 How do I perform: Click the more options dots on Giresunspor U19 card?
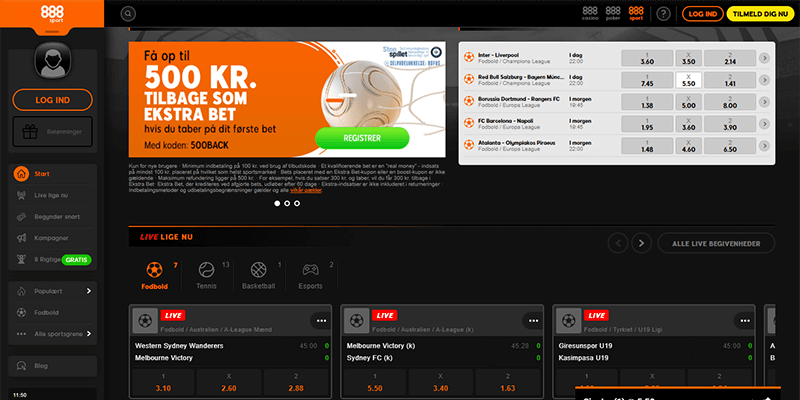tap(745, 320)
